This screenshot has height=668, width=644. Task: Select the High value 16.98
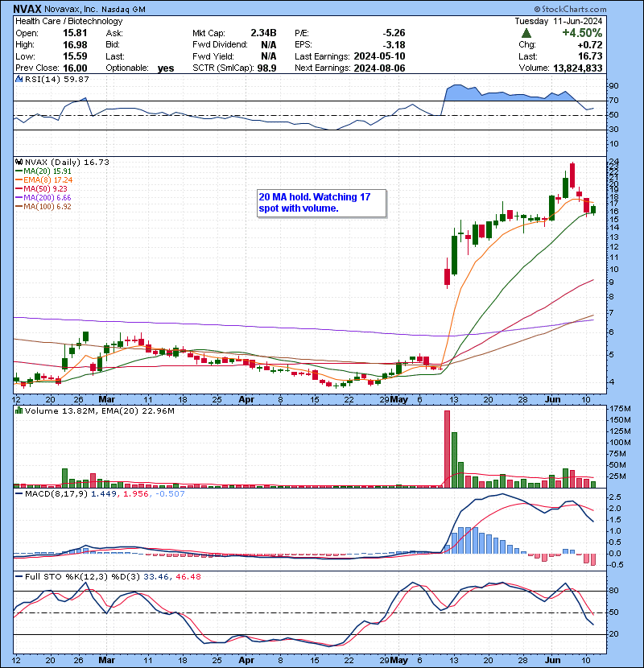[75, 45]
